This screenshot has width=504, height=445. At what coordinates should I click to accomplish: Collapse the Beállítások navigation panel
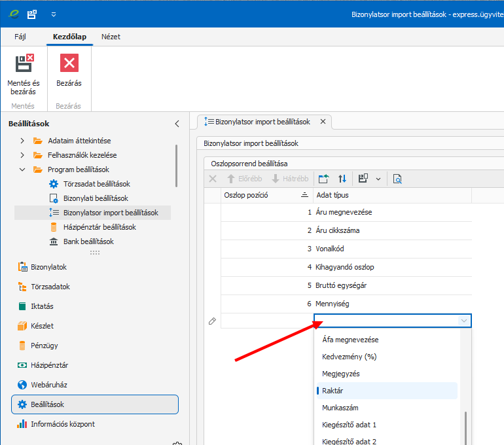177,124
